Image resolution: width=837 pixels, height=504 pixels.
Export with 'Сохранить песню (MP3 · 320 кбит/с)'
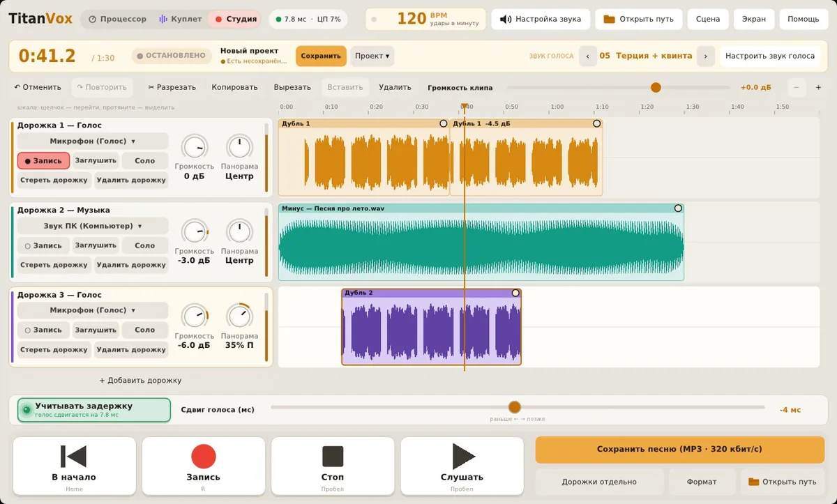679,450
